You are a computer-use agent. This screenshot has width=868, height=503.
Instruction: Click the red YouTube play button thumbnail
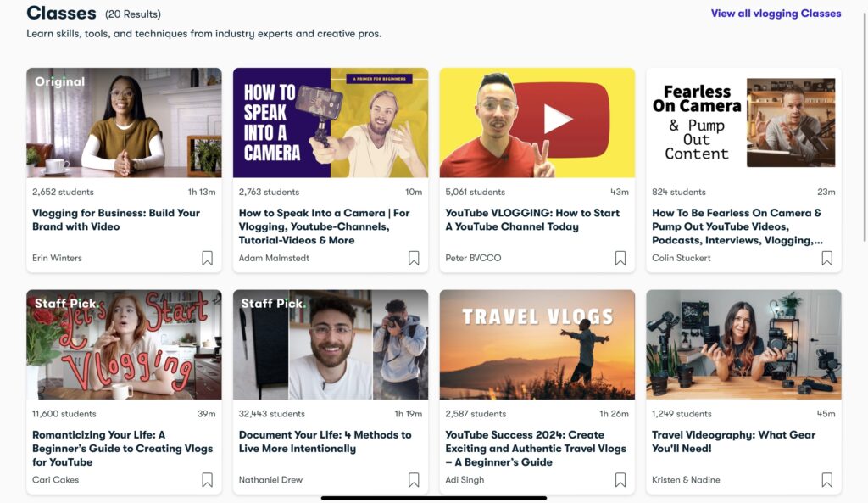(x=537, y=123)
